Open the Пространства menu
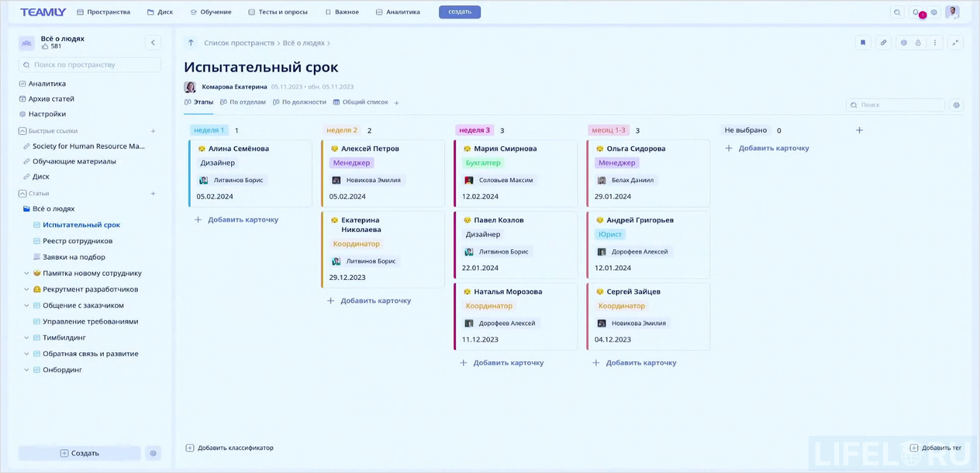This screenshot has height=473, width=980. [103, 11]
